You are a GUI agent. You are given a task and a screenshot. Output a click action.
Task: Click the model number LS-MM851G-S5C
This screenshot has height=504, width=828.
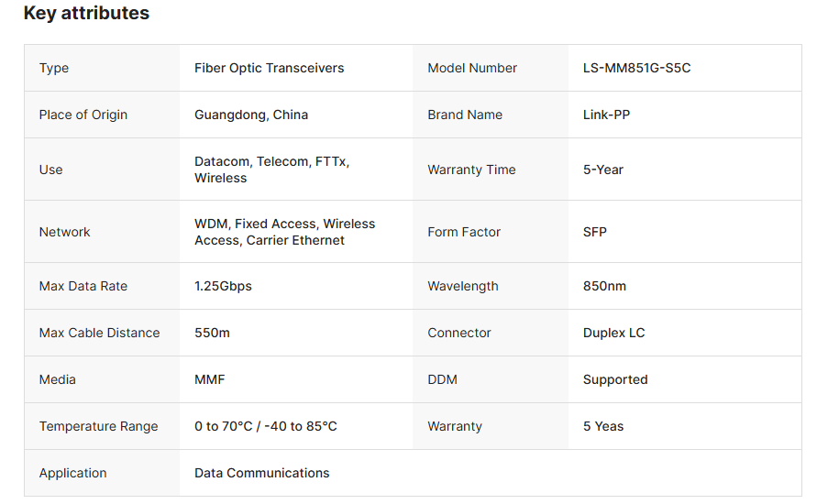click(x=637, y=68)
